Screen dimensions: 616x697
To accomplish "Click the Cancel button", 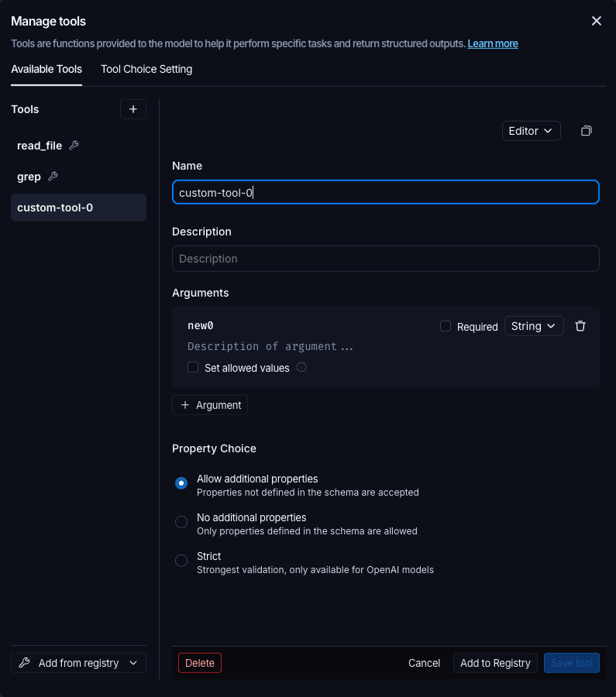I will click(x=424, y=663).
